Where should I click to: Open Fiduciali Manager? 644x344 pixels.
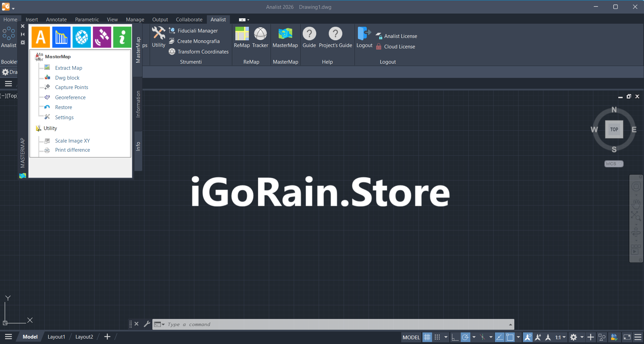pyautogui.click(x=197, y=31)
